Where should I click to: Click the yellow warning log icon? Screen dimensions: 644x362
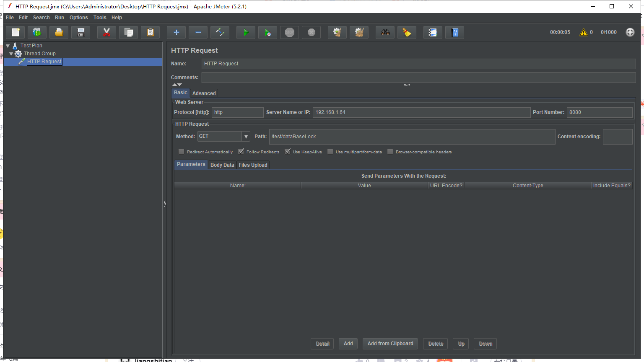coord(584,32)
